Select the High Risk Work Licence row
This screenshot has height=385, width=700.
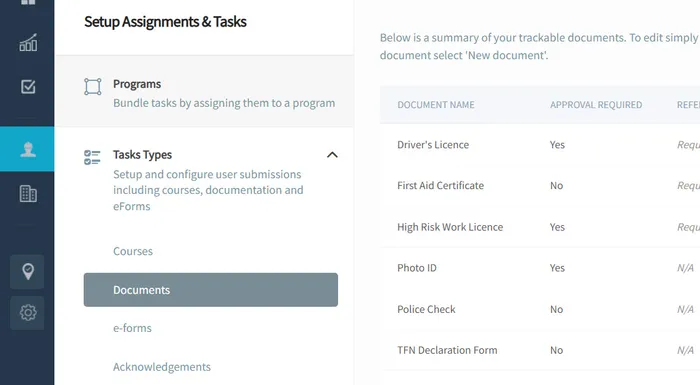[x=540, y=227]
